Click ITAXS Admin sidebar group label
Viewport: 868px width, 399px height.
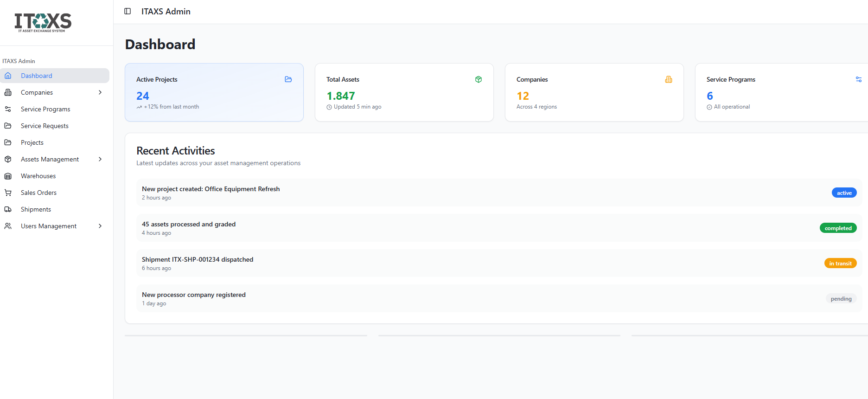tap(19, 61)
